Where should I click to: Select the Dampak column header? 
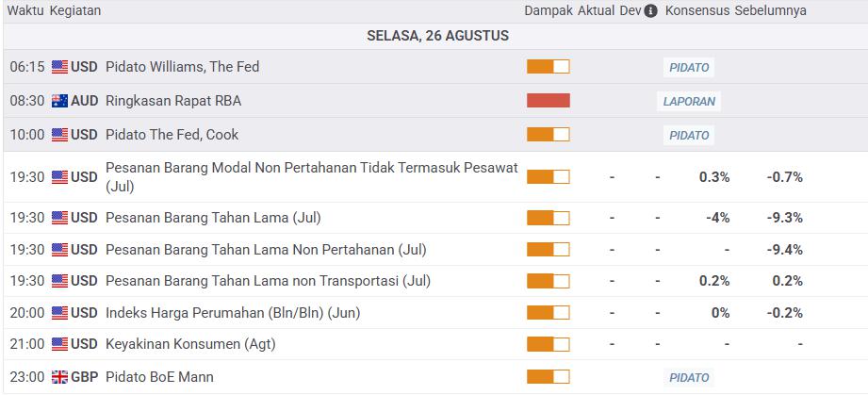[x=548, y=11]
